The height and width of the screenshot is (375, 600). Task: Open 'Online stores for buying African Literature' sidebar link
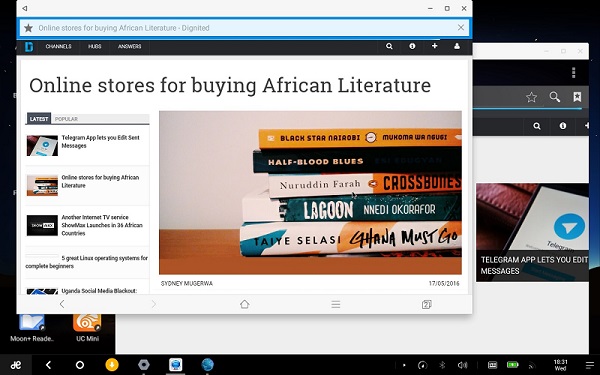pyautogui.click(x=100, y=181)
